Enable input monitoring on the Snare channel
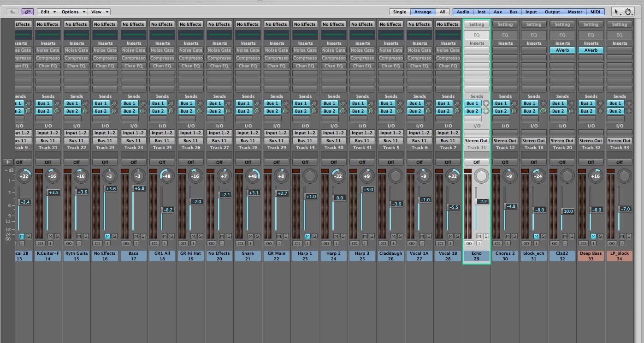The height and width of the screenshot is (343, 644). click(x=250, y=243)
